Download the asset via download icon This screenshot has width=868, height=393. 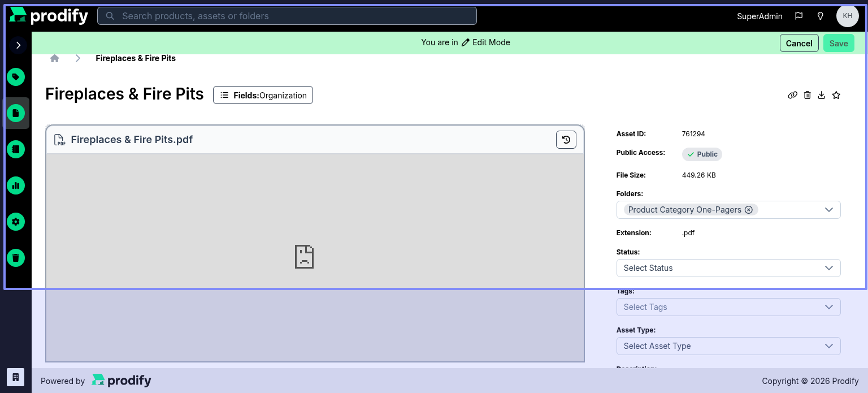[822, 95]
